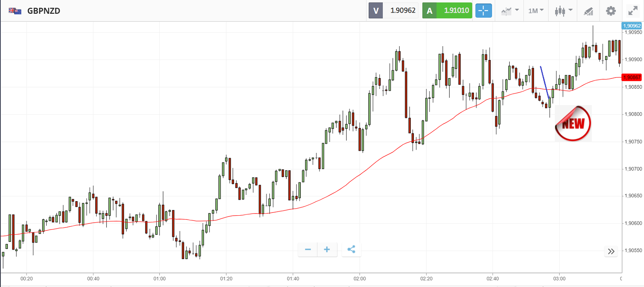This screenshot has height=287, width=644.
Task: Toggle the blue crosshair cursor mode
Action: coord(483,11)
